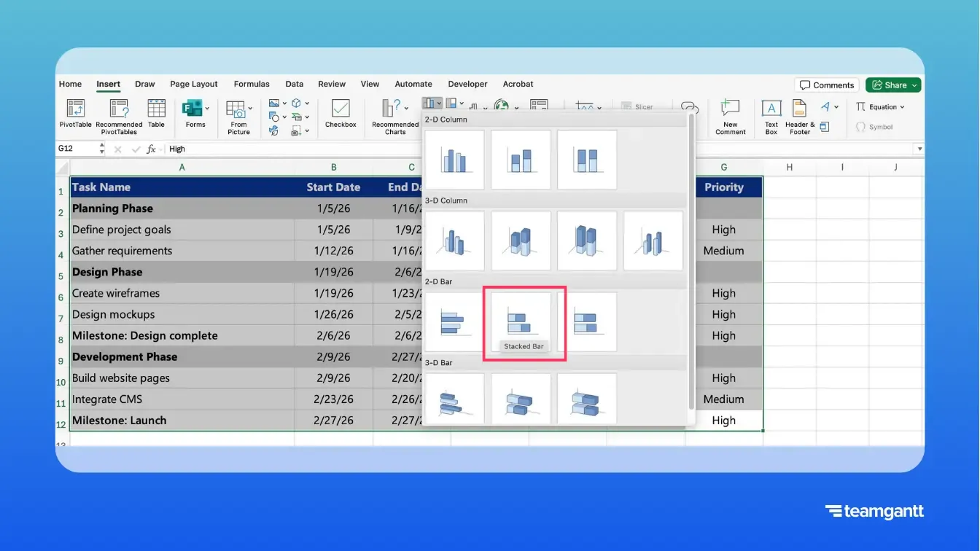Go to the Page Layout tab
980x551 pixels.
194,84
